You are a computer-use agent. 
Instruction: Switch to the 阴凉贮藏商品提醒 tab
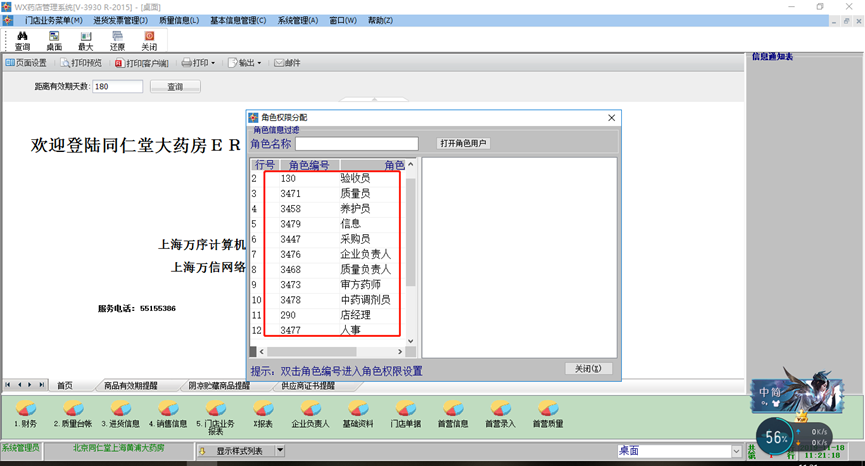[x=219, y=385]
